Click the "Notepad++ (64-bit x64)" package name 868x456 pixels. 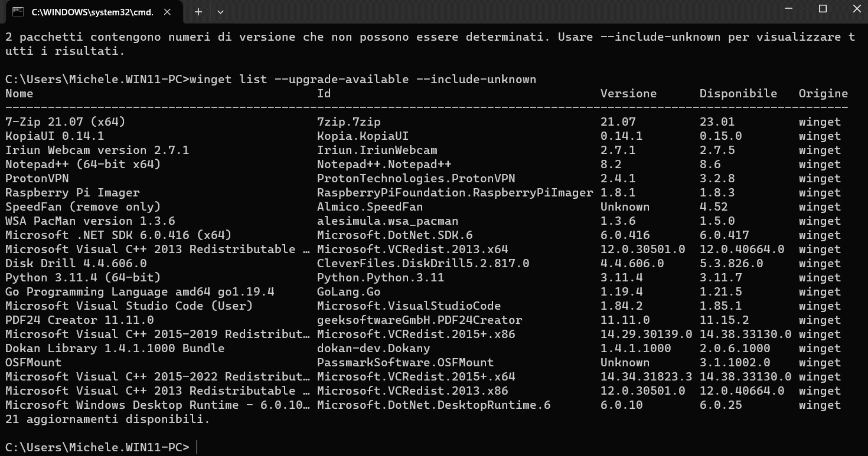83,165
